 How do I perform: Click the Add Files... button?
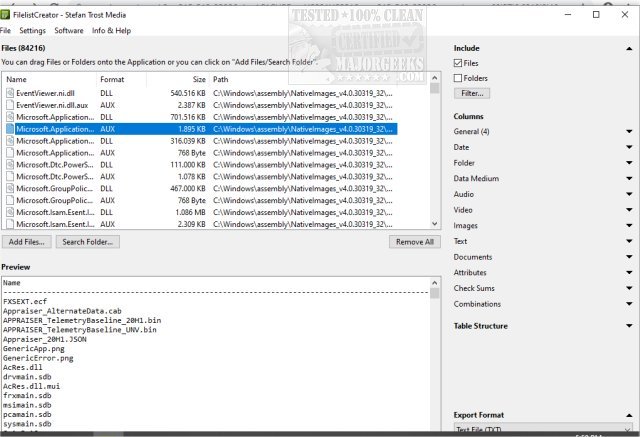pyautogui.click(x=27, y=242)
